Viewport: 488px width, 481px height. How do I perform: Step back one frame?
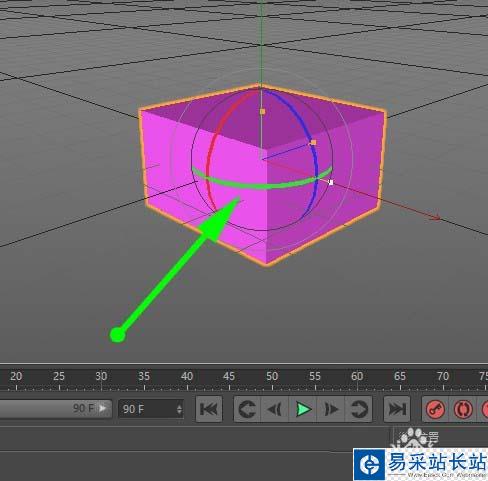pyautogui.click(x=275, y=409)
